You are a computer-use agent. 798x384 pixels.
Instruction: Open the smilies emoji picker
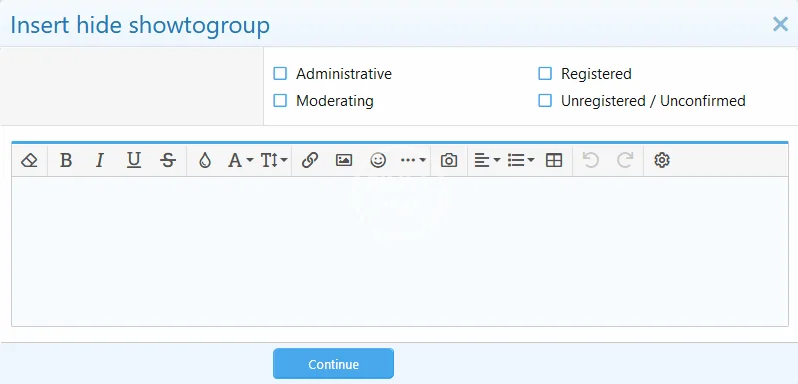378,161
